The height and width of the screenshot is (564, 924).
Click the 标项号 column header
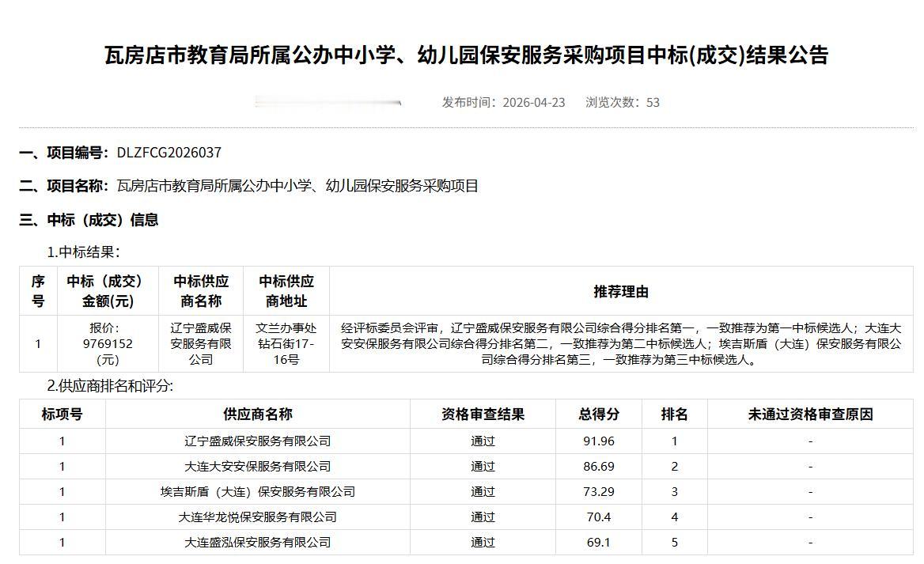62,414
